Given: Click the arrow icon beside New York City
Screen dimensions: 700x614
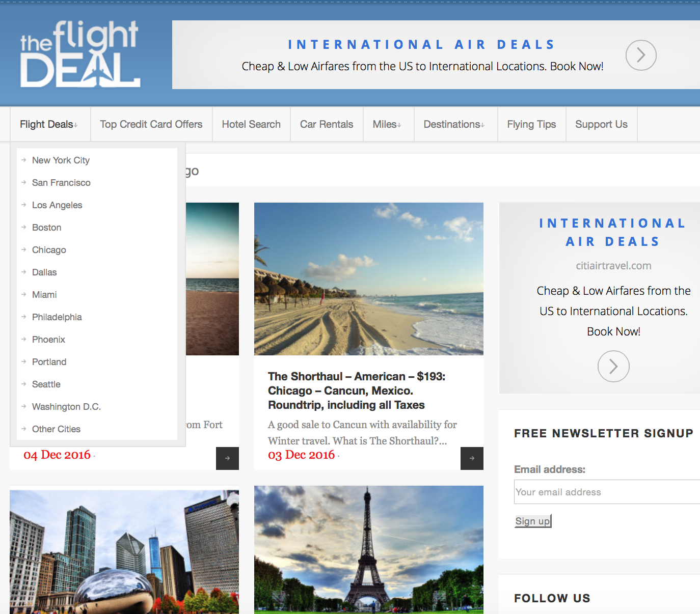Looking at the screenshot, I should pyautogui.click(x=24, y=160).
